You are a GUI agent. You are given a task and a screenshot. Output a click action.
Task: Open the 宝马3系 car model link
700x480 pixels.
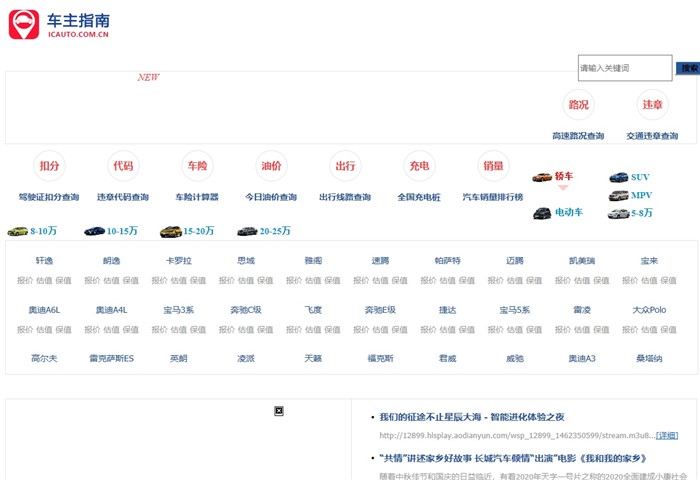click(179, 309)
